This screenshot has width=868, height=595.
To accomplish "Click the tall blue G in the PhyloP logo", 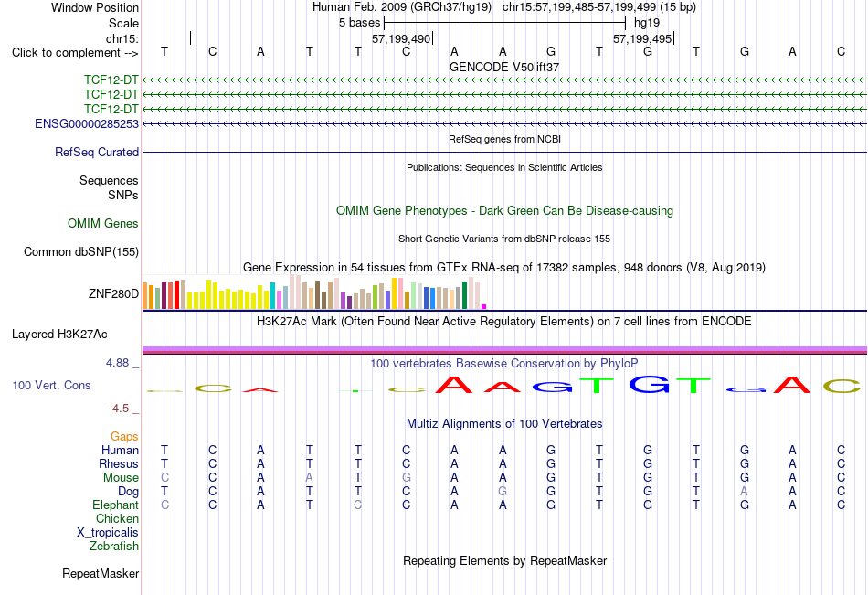I will pos(649,384).
